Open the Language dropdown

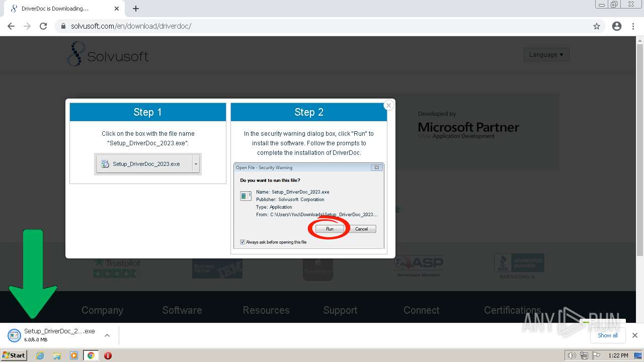click(x=546, y=55)
